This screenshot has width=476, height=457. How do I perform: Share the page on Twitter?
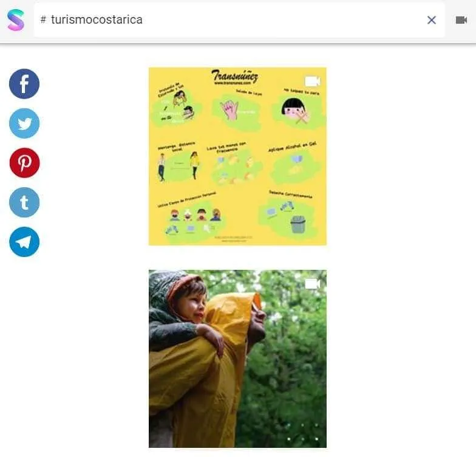coord(24,123)
